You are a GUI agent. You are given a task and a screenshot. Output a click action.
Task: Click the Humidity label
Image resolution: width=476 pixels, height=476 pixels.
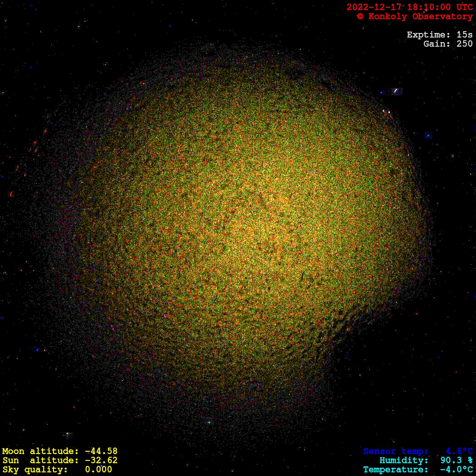pyautogui.click(x=404, y=460)
